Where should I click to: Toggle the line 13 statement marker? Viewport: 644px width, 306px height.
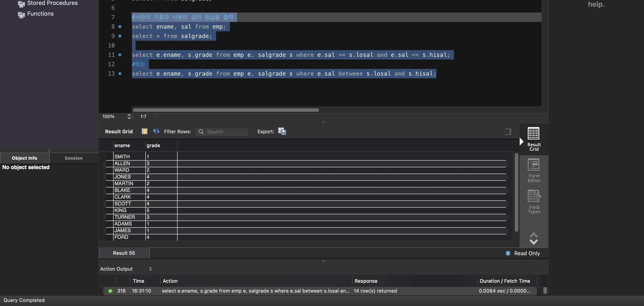coord(120,74)
